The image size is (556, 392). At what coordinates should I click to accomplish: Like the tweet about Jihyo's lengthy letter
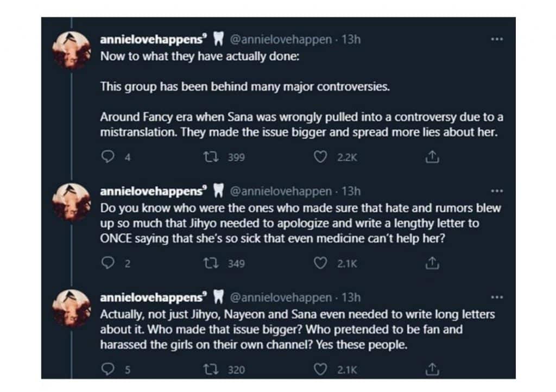(x=321, y=263)
